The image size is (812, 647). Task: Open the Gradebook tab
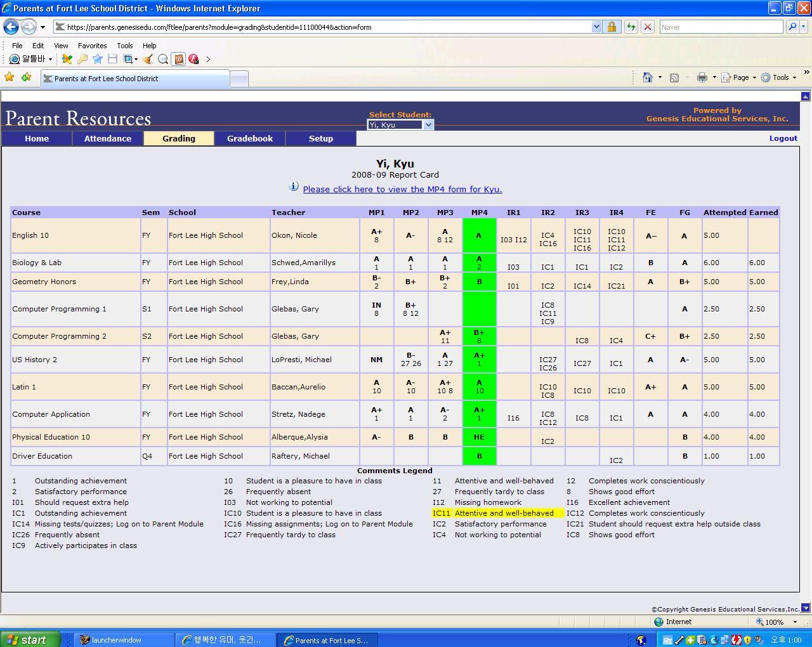tap(250, 138)
